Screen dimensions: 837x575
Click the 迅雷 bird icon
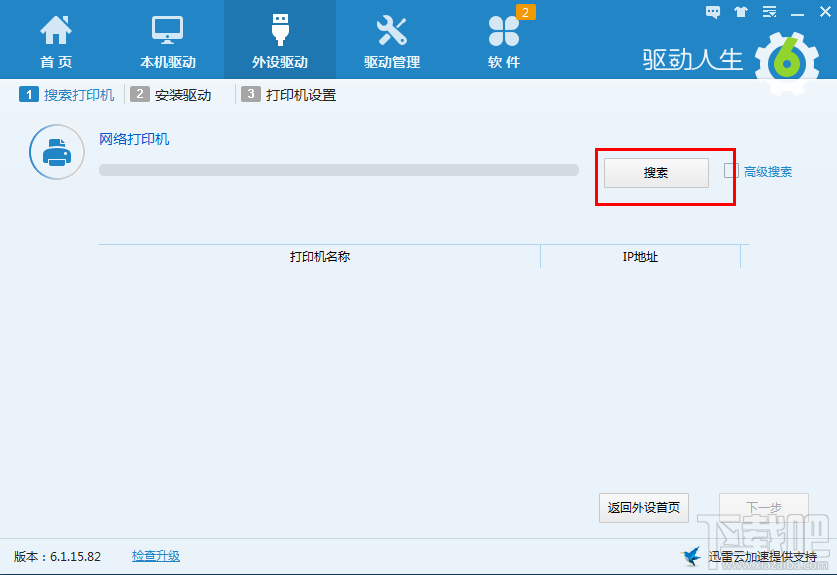point(692,556)
